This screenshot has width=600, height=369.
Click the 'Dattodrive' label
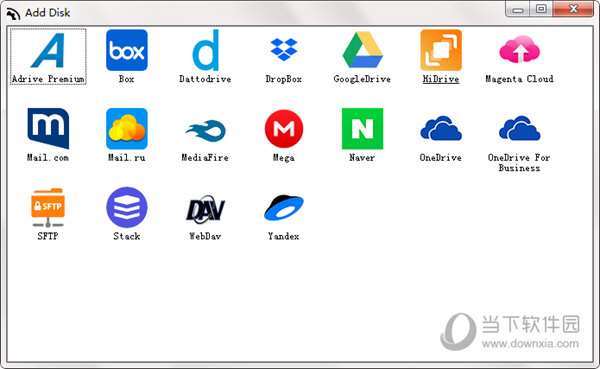tap(205, 79)
